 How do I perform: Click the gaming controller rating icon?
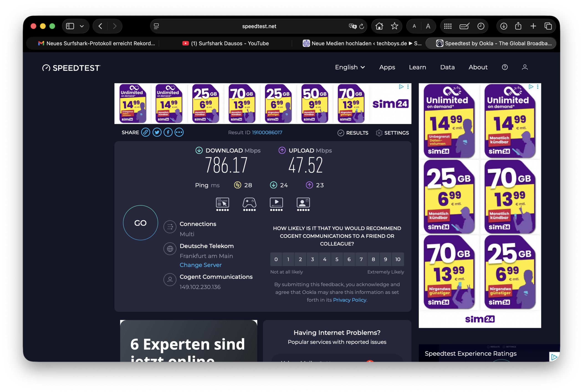click(249, 204)
